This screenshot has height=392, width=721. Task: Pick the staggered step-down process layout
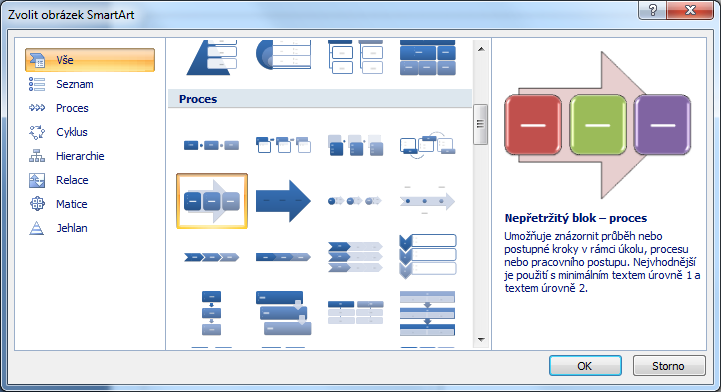[283, 313]
